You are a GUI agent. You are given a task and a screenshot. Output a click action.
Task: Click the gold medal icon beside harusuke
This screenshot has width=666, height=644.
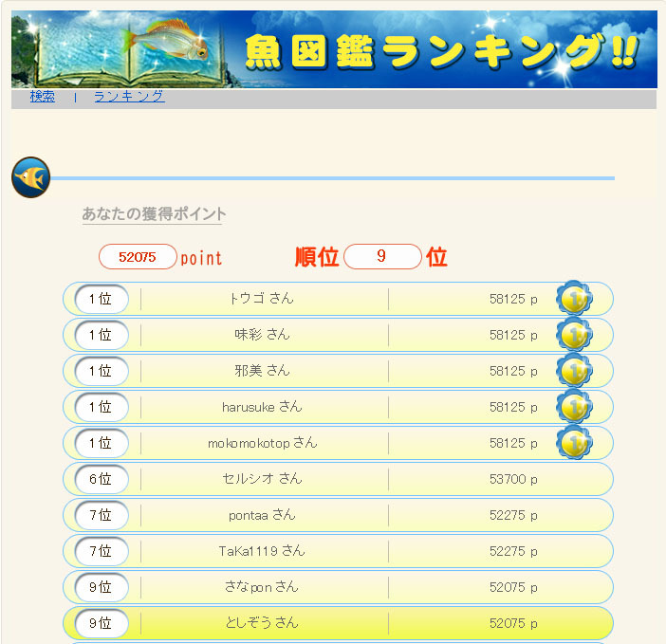573,407
